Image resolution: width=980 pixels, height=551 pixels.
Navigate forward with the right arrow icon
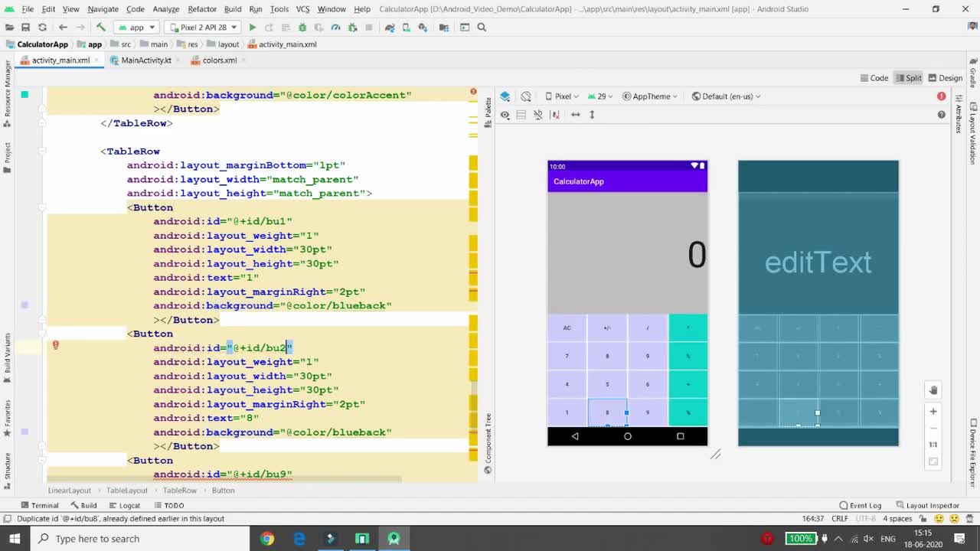pos(80,28)
